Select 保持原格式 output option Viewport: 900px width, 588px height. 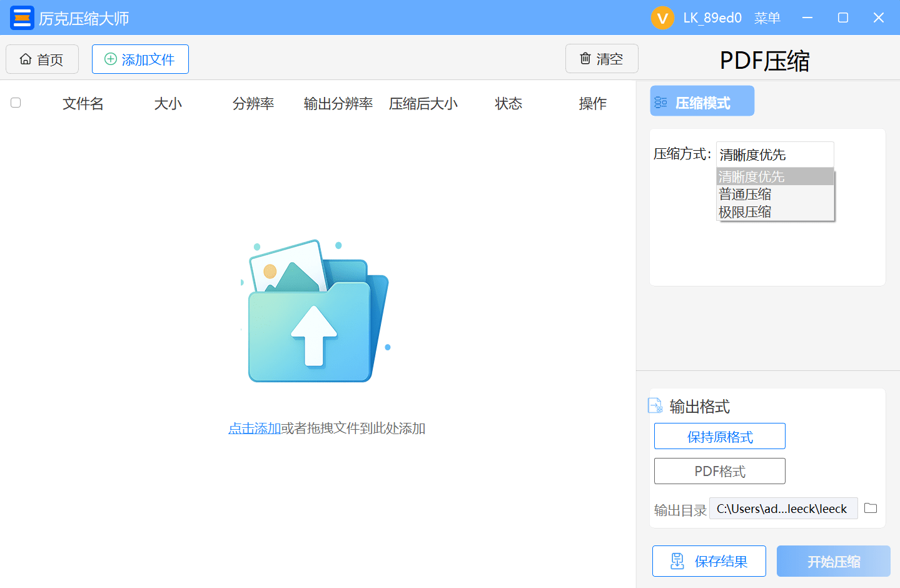720,436
